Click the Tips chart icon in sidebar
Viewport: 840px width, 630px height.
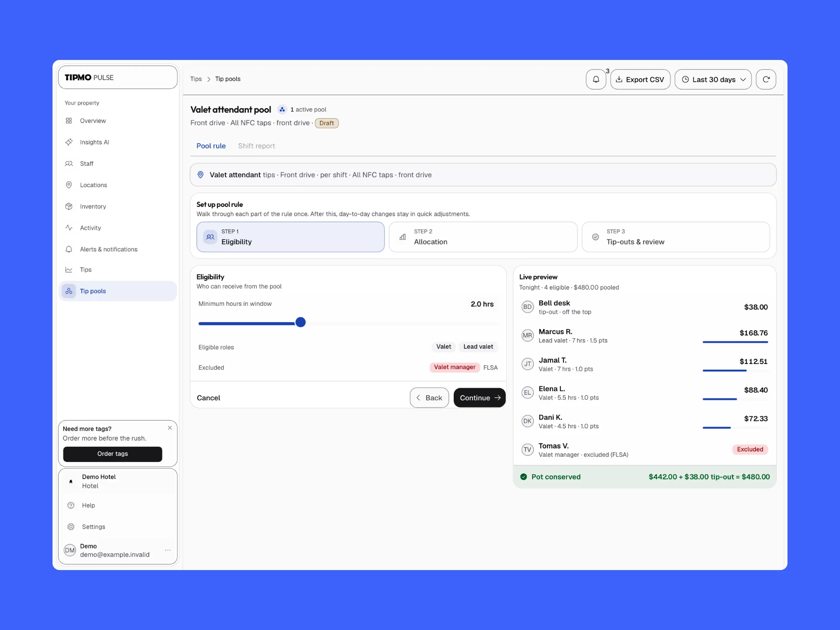(x=69, y=270)
